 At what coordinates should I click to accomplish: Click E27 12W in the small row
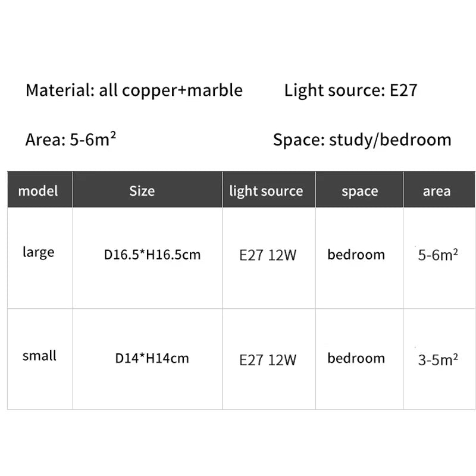pos(268,360)
